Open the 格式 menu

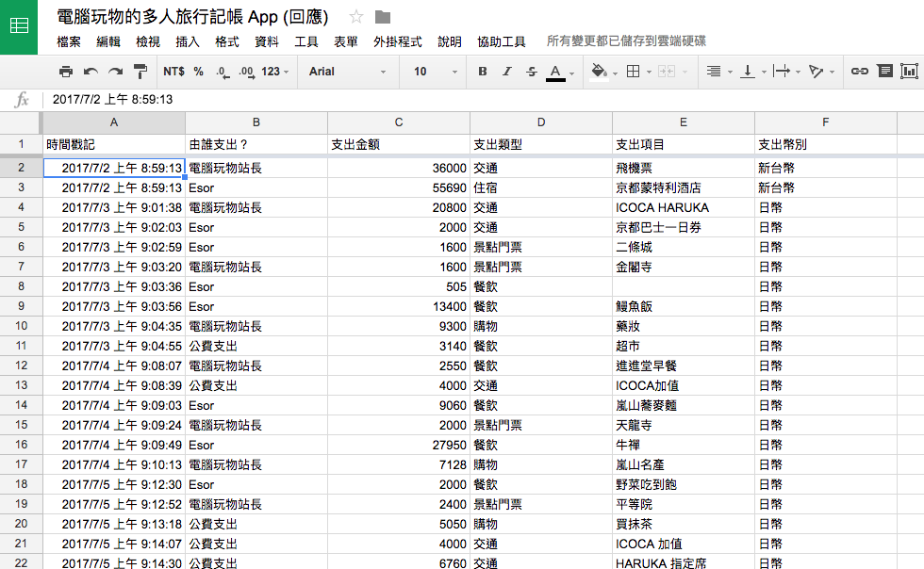[227, 41]
